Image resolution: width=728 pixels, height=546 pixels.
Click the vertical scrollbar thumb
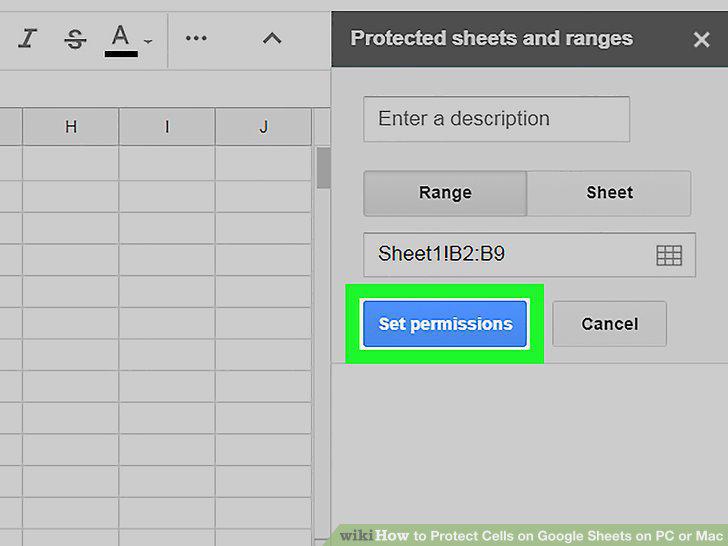coord(323,168)
